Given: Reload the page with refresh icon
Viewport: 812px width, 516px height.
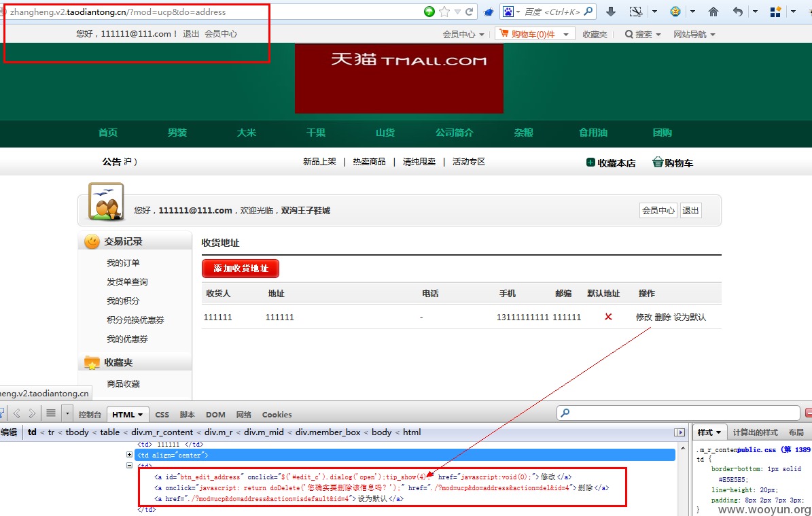Looking at the screenshot, I should coord(470,12).
